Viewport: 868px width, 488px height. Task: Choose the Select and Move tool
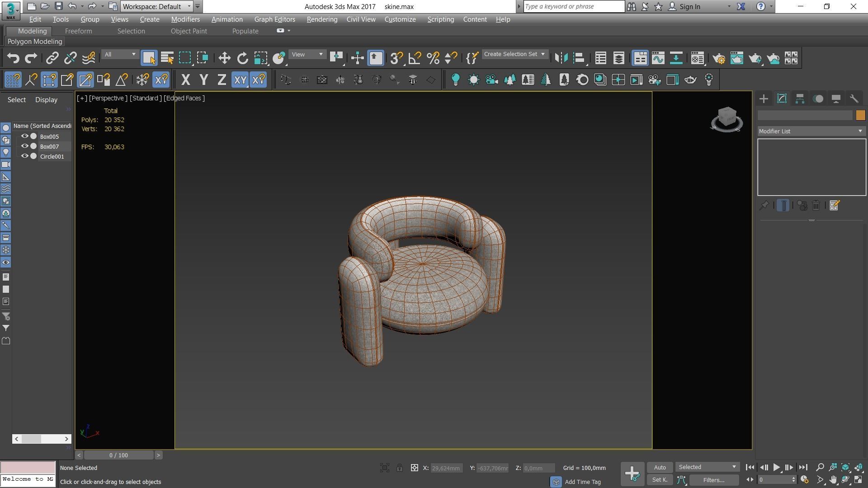(x=224, y=58)
